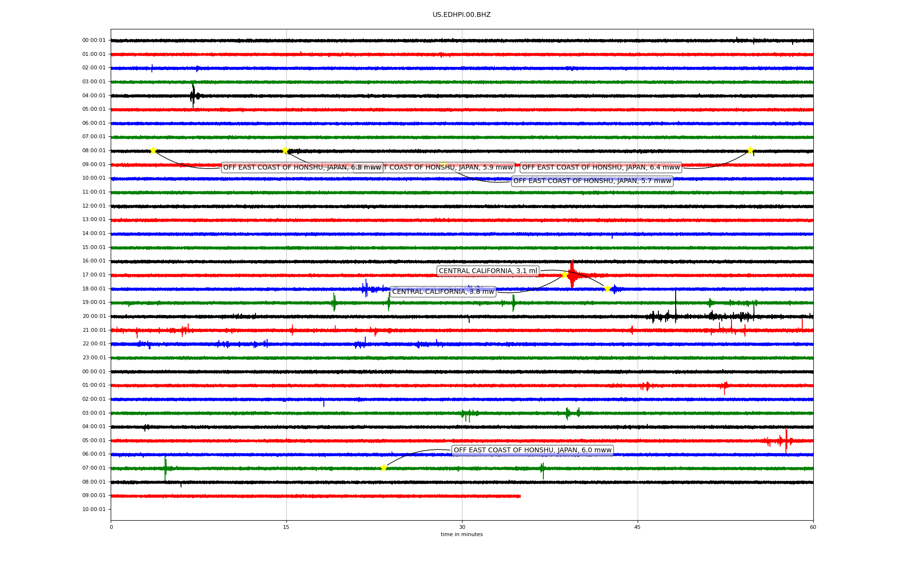This screenshot has width=924, height=578.
Task: Click the star marker for the 6.8 mww Honshu event
Action: click(x=153, y=151)
